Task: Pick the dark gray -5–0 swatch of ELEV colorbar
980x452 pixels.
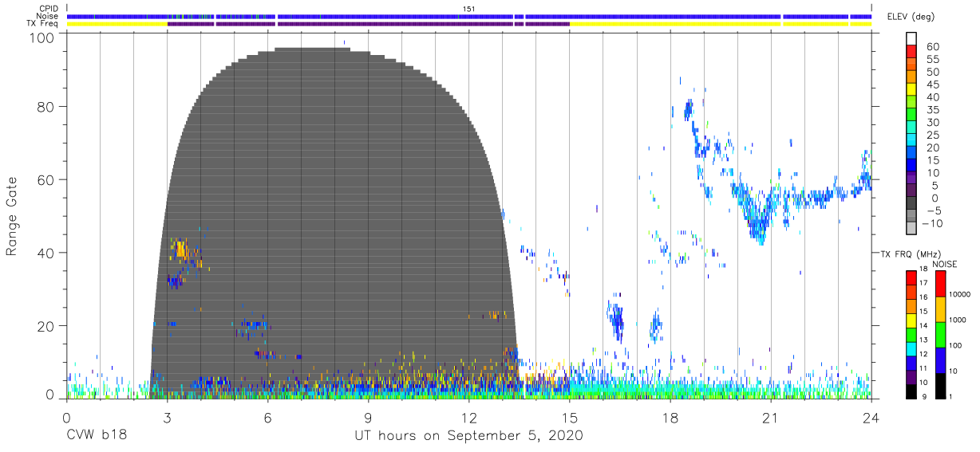Action: point(911,203)
